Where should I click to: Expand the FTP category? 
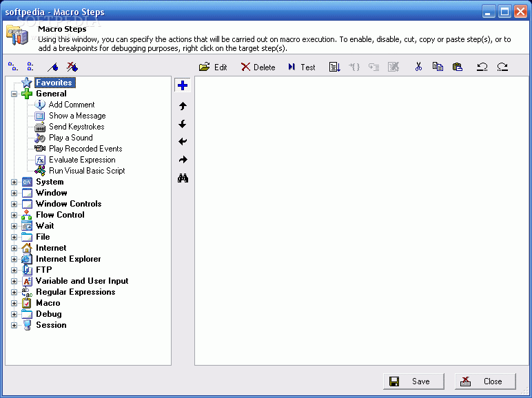pos(14,270)
